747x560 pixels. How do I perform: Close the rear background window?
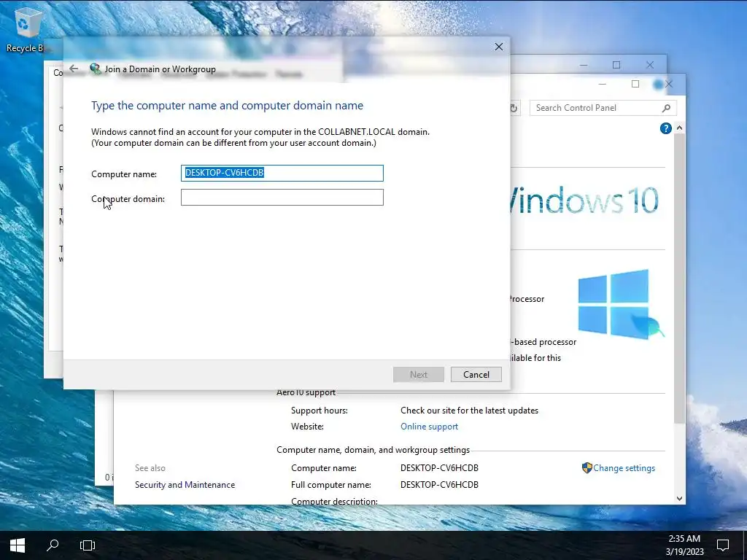point(650,65)
